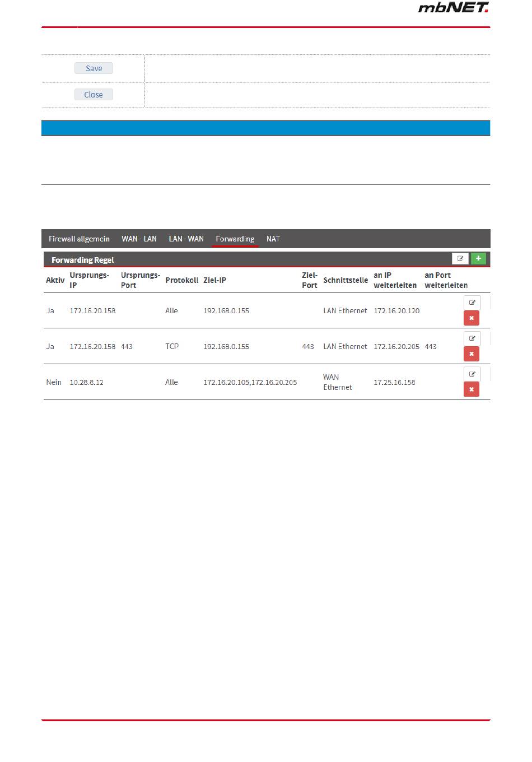Click the WAN Ethernet interface cell
The height and width of the screenshot is (762, 532).
[x=338, y=382]
